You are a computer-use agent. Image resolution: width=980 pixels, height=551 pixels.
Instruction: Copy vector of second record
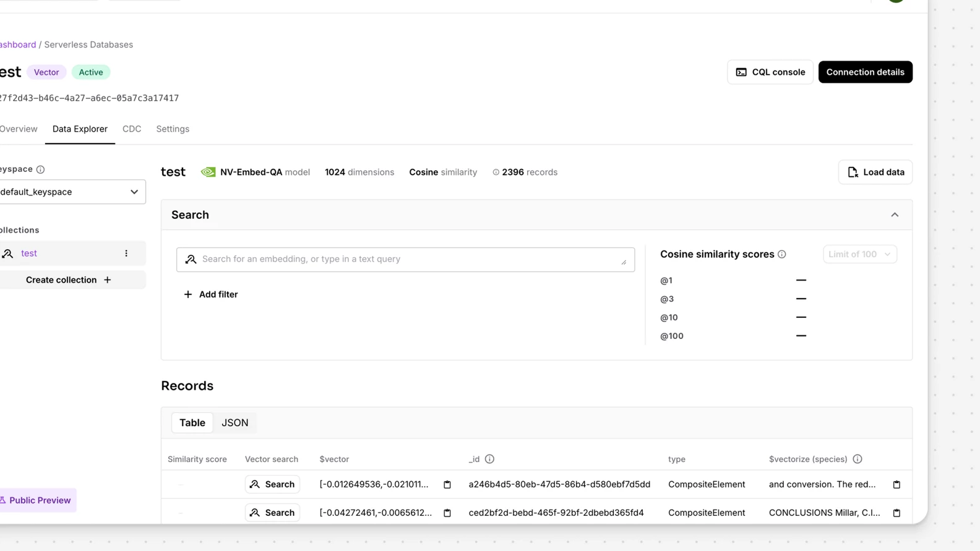click(447, 513)
